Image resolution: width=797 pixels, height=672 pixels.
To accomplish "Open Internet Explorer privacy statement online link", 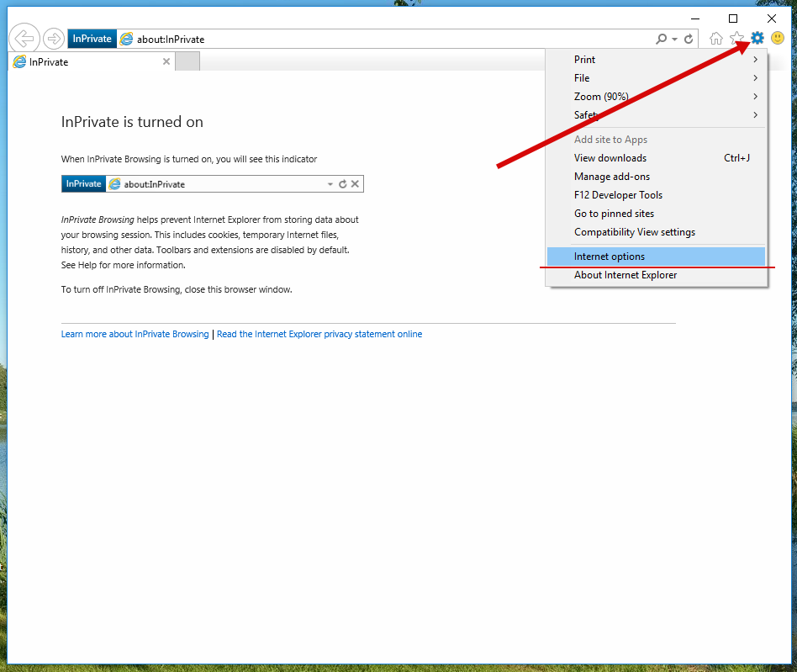I will (319, 334).
